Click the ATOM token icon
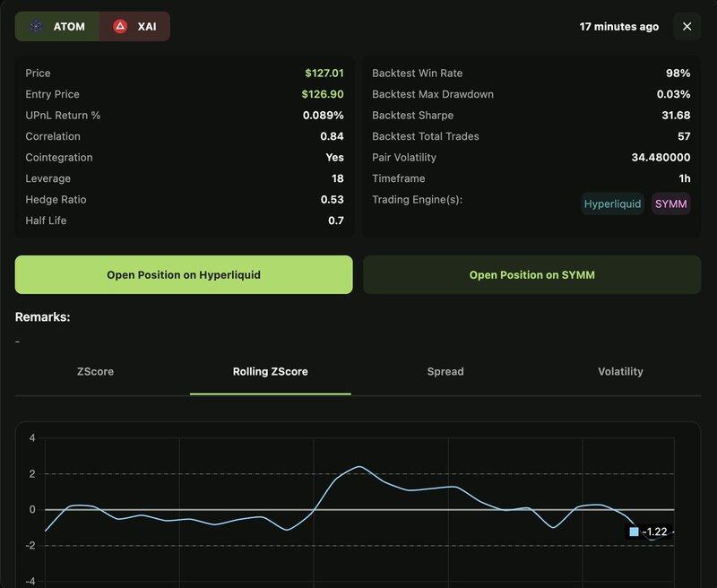The height and width of the screenshot is (588, 717). point(36,26)
